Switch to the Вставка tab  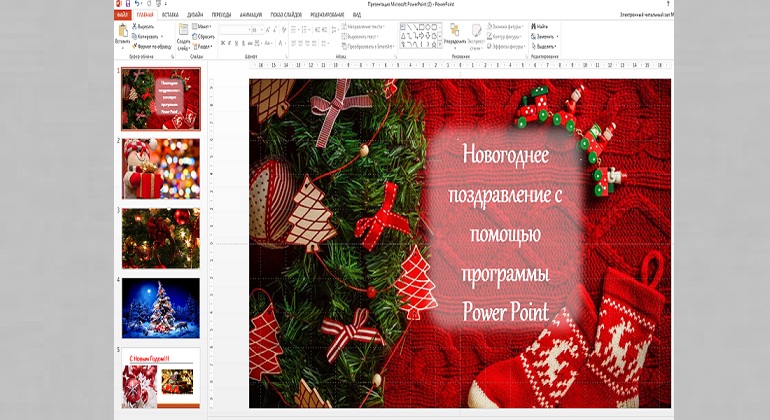pyautogui.click(x=170, y=15)
